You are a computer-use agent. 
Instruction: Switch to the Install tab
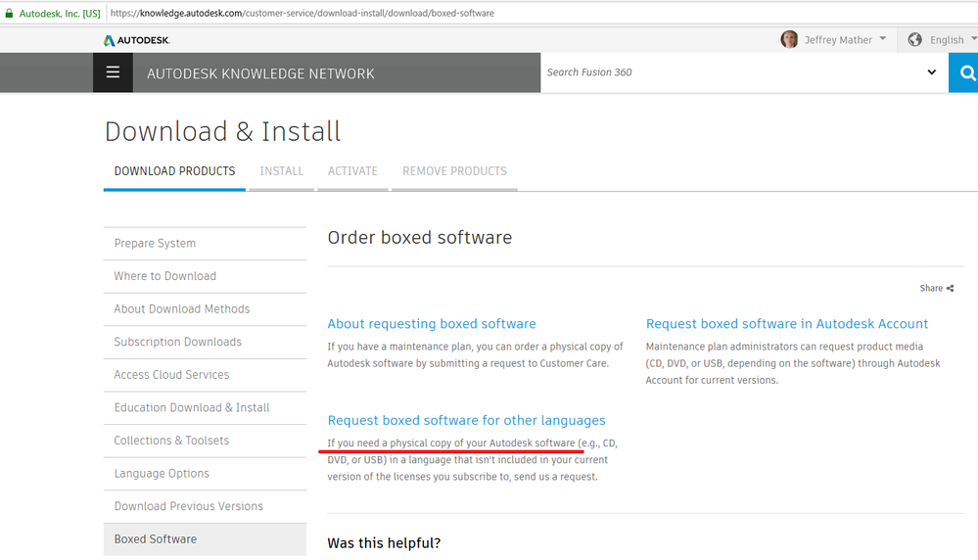tap(281, 171)
